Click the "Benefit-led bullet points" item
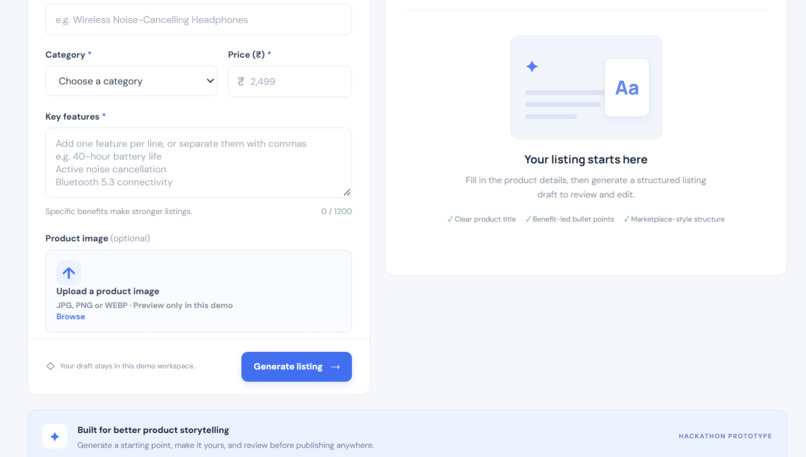The image size is (806, 457). [x=570, y=219]
